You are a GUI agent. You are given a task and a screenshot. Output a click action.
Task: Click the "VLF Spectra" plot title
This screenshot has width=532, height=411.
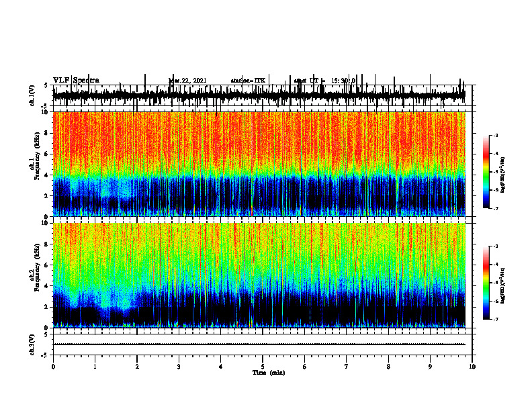[x=76, y=81]
